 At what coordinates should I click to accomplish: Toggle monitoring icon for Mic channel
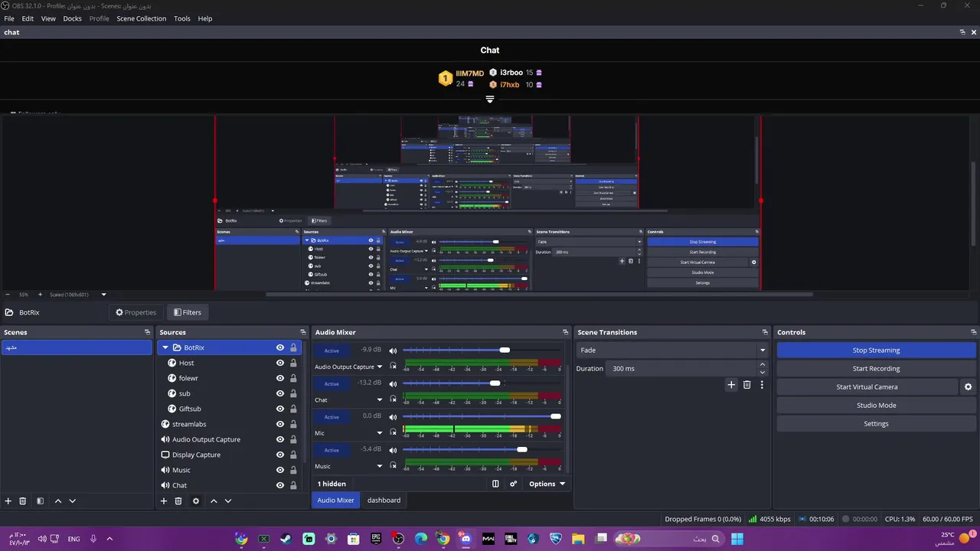[393, 432]
